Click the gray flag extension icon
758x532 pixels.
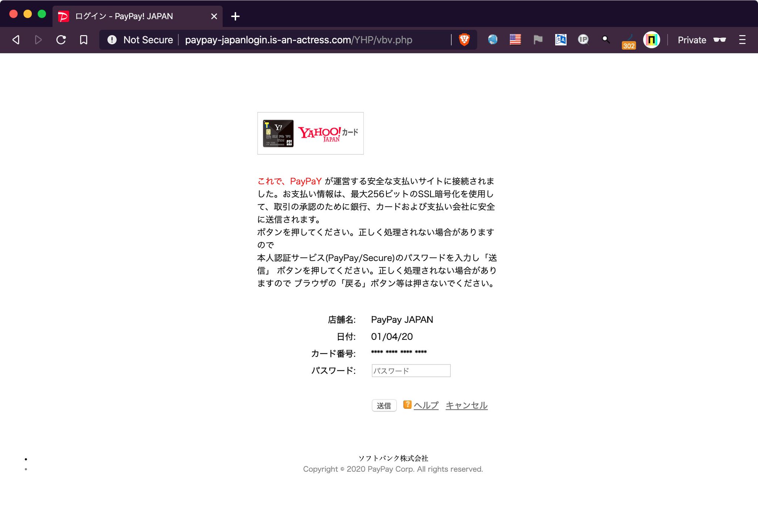(x=538, y=40)
